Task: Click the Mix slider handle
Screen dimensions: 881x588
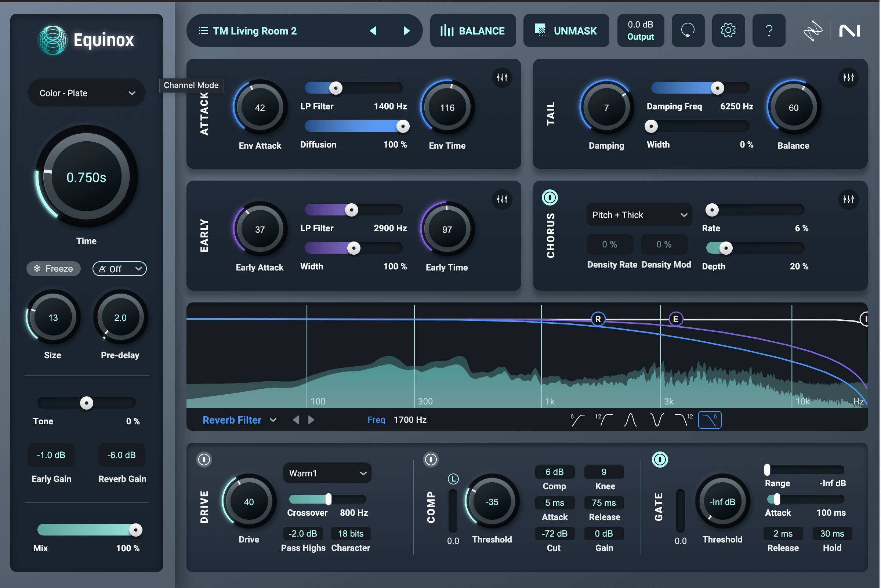Action: tap(136, 531)
